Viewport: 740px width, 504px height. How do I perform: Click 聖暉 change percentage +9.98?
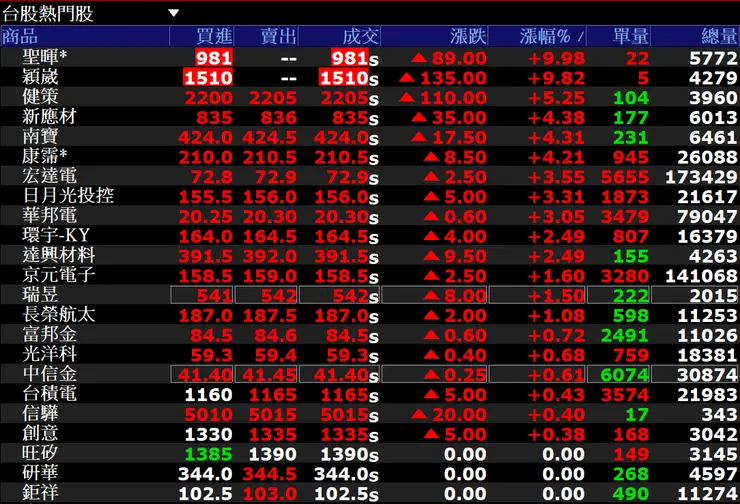tap(556, 59)
